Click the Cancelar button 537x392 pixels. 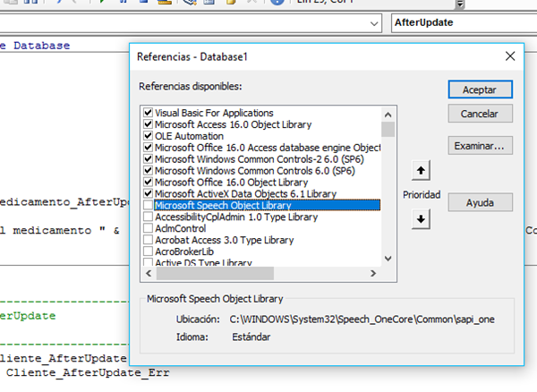click(x=480, y=114)
